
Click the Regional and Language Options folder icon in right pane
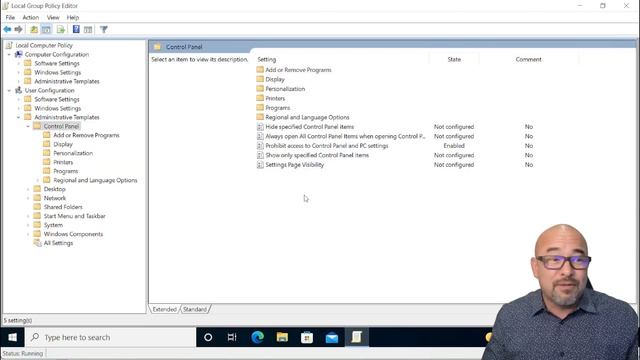tap(260, 117)
